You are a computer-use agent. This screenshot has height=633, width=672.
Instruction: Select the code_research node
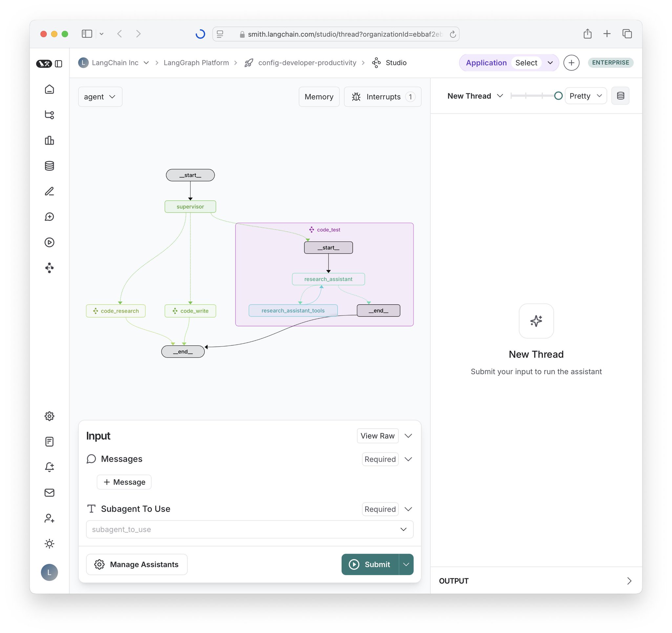[115, 311]
